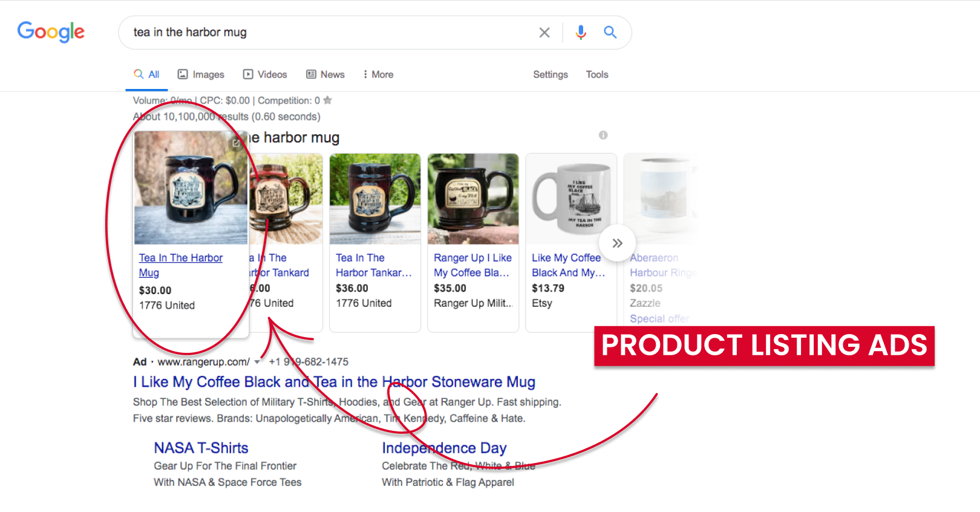Screen dimensions: 980x512
Task: Start voice search with the microphone icon
Action: click(x=580, y=32)
